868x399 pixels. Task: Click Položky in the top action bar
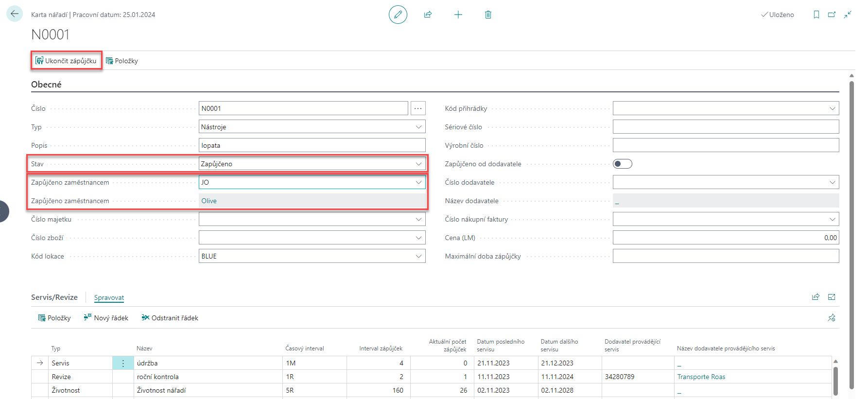(122, 61)
